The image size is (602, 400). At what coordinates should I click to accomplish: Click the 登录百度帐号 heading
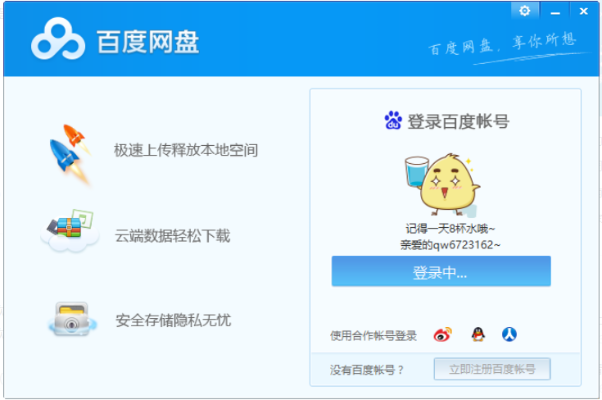pyautogui.click(x=458, y=121)
